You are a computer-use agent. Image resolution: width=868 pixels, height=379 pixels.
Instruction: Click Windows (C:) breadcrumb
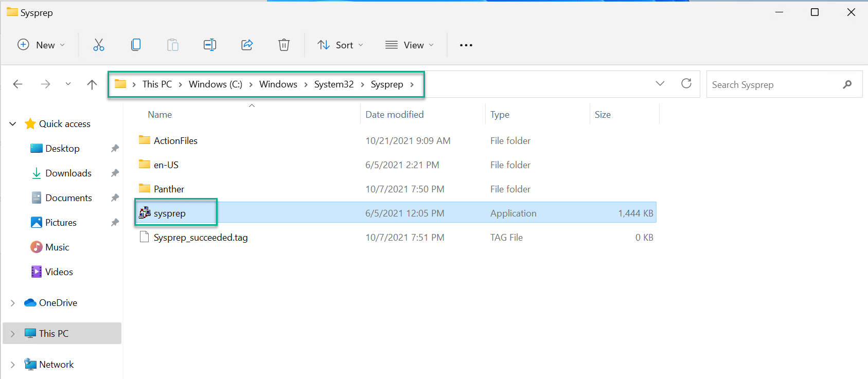click(x=216, y=84)
